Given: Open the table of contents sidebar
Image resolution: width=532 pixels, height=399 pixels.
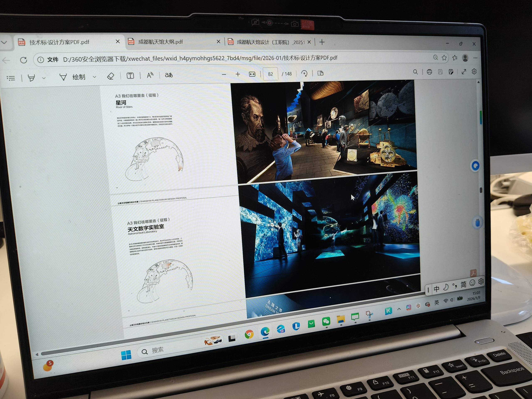Looking at the screenshot, I should click(x=11, y=78).
